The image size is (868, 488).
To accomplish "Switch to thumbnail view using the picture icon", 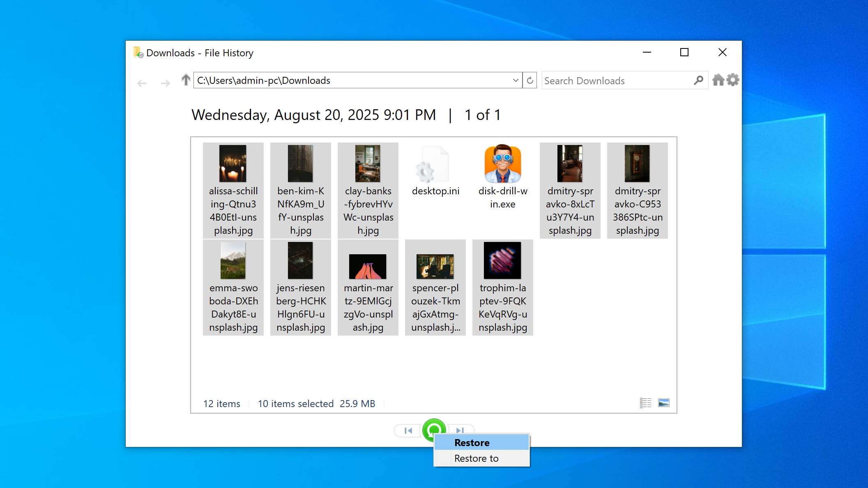I will click(664, 403).
